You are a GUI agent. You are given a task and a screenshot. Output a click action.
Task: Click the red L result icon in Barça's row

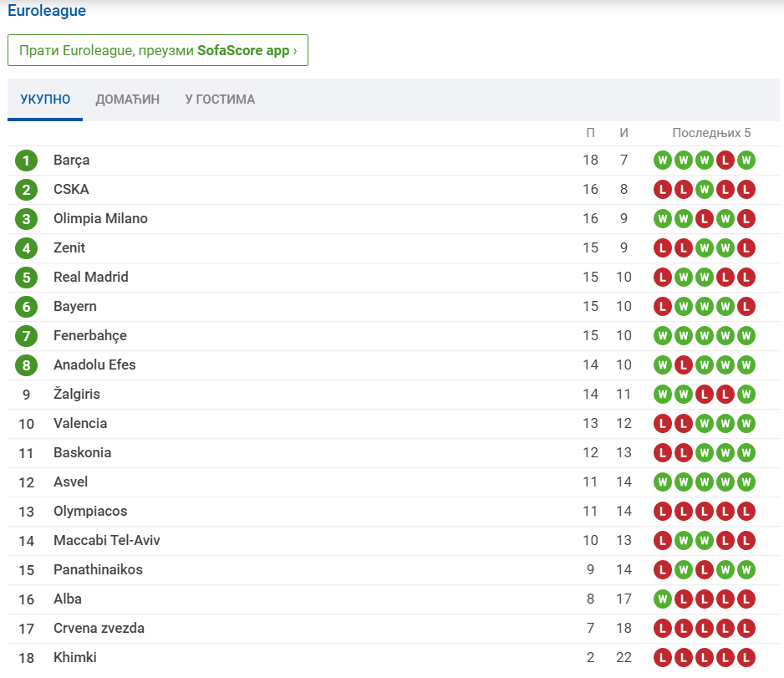pos(725,161)
